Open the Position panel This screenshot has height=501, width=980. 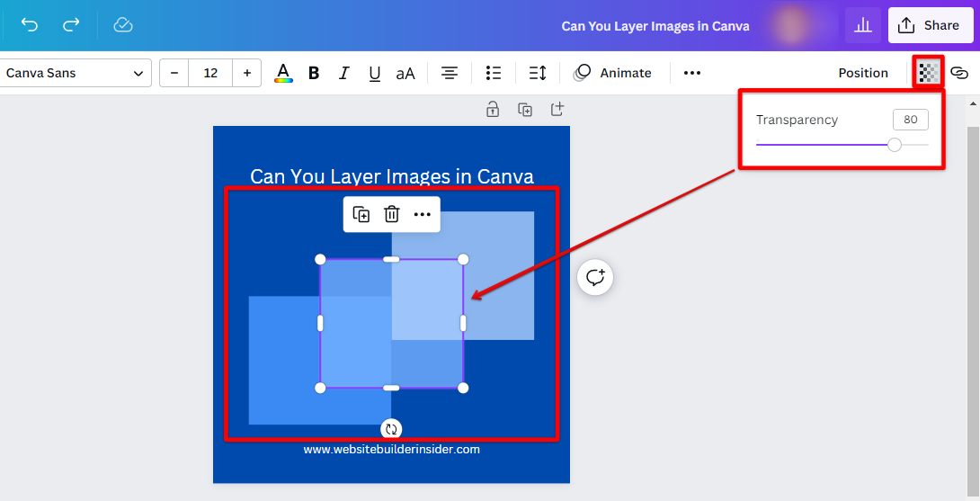[x=862, y=73]
